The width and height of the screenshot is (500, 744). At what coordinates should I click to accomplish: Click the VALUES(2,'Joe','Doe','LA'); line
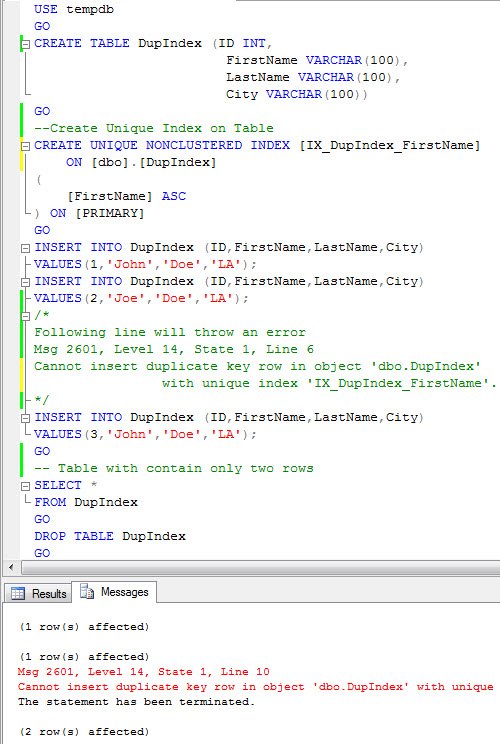(x=141, y=298)
